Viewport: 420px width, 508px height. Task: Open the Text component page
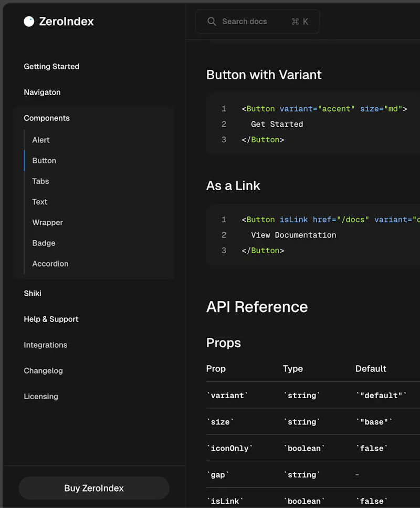coord(39,202)
